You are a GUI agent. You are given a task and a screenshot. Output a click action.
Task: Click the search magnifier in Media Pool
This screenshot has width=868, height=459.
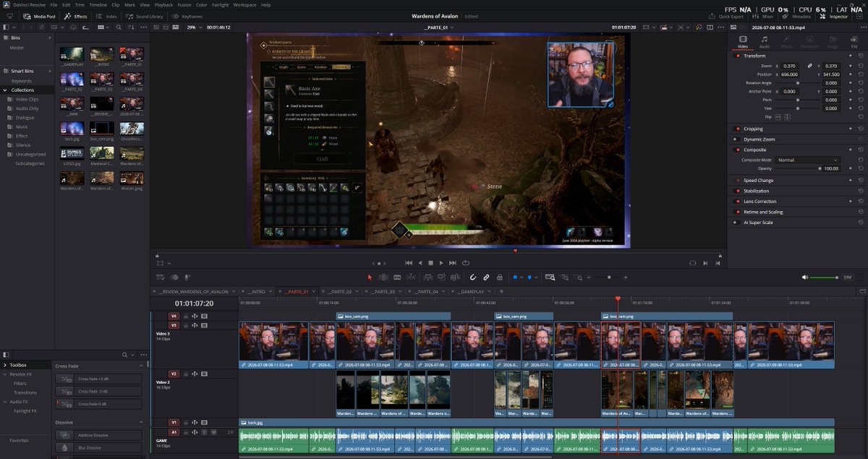coord(119,27)
